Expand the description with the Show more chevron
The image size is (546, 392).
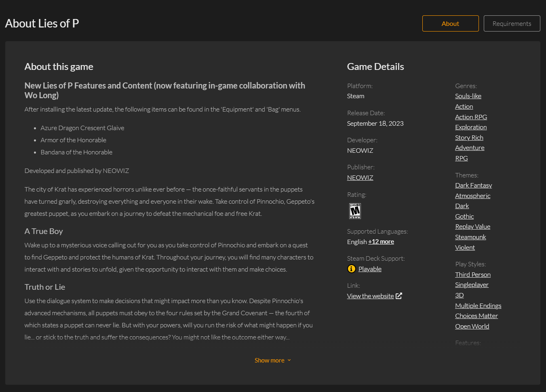[289, 360]
